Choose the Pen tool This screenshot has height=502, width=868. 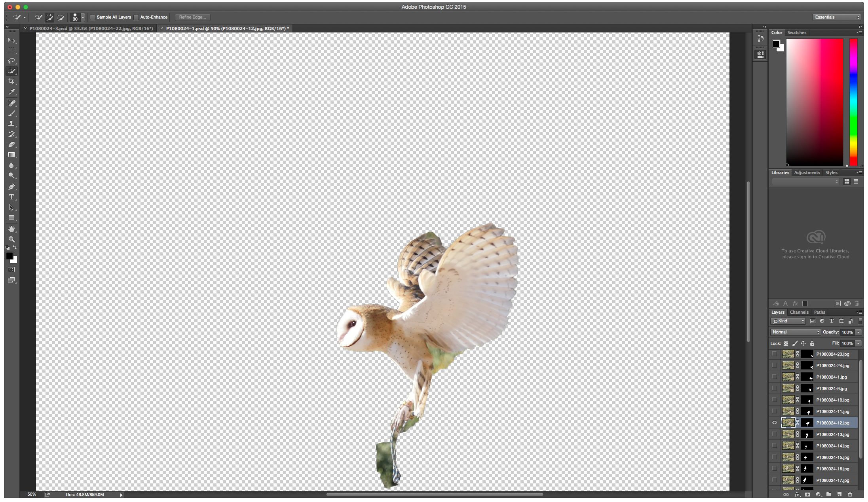11,187
